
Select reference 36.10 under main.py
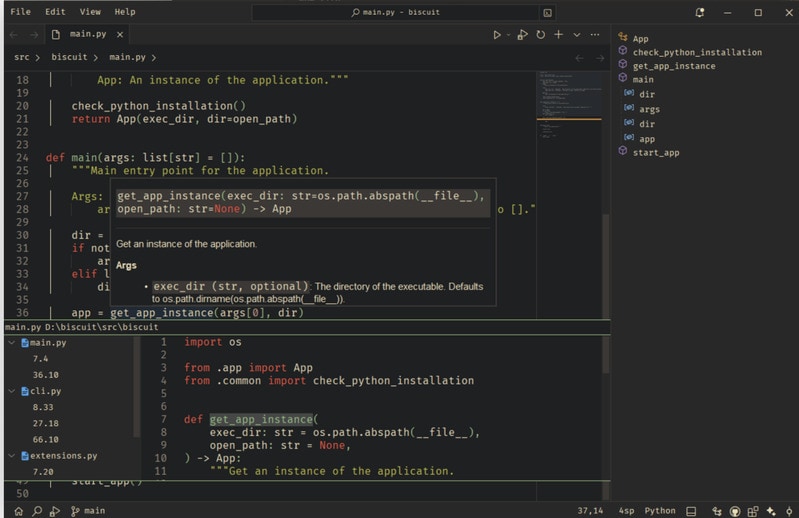45,375
